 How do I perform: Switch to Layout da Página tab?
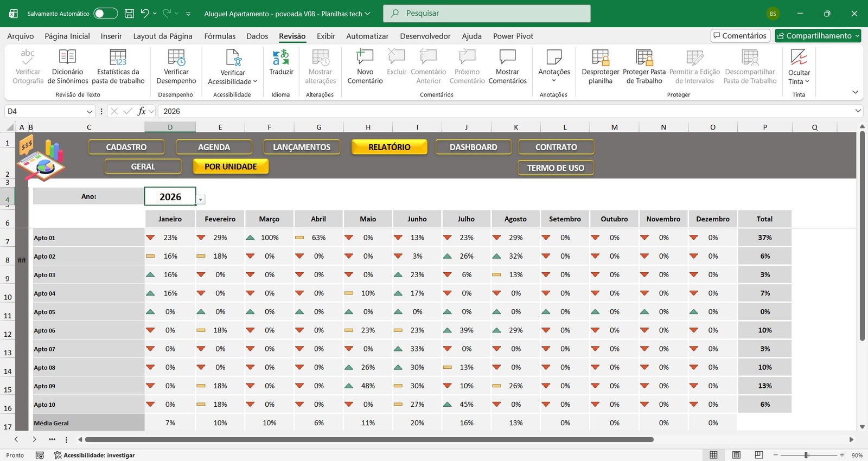[x=163, y=36]
